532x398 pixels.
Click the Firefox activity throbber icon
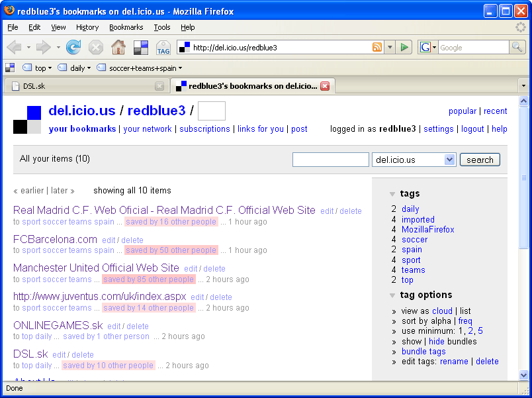(521, 27)
